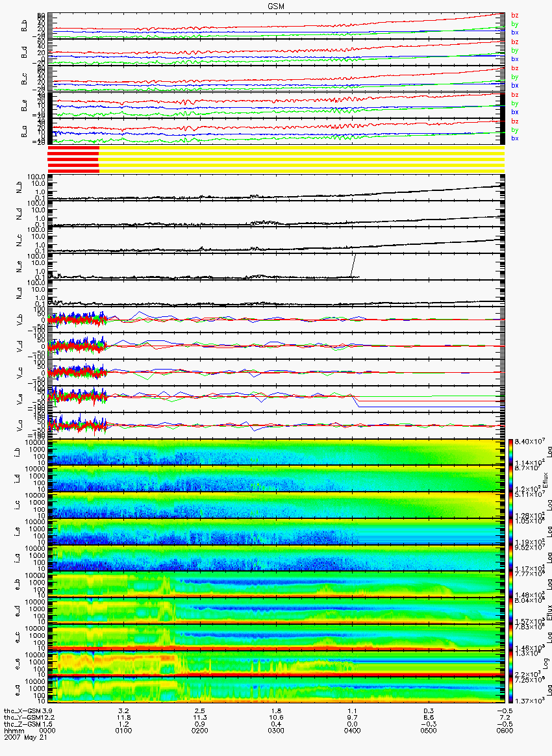Select the N_b density panel label
Image resolution: width=552 pixels, height=756 pixels.
(19, 187)
